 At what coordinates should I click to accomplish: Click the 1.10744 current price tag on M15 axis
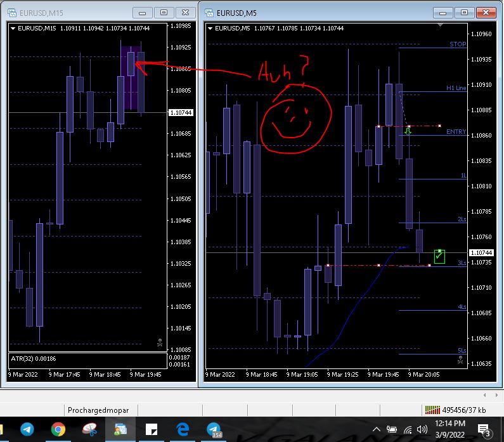pyautogui.click(x=181, y=112)
